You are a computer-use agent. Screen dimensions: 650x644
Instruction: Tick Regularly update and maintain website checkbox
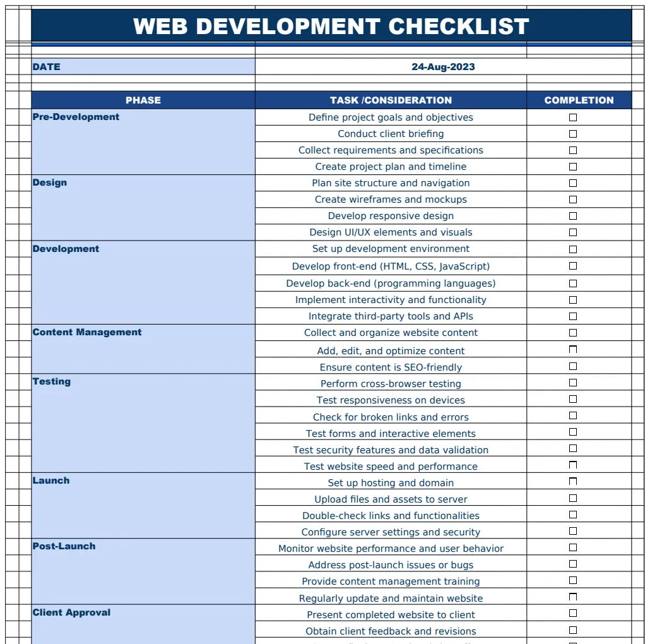(x=573, y=597)
